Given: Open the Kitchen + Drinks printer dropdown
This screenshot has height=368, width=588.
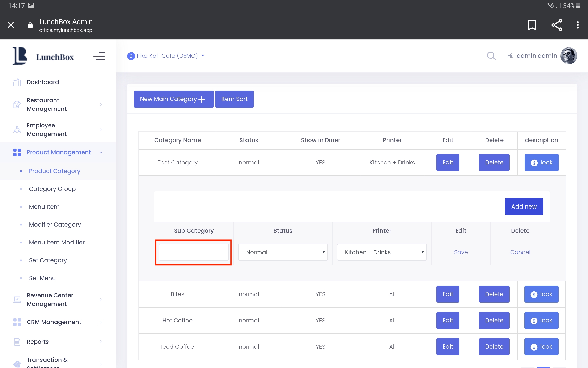Looking at the screenshot, I should coord(381,252).
